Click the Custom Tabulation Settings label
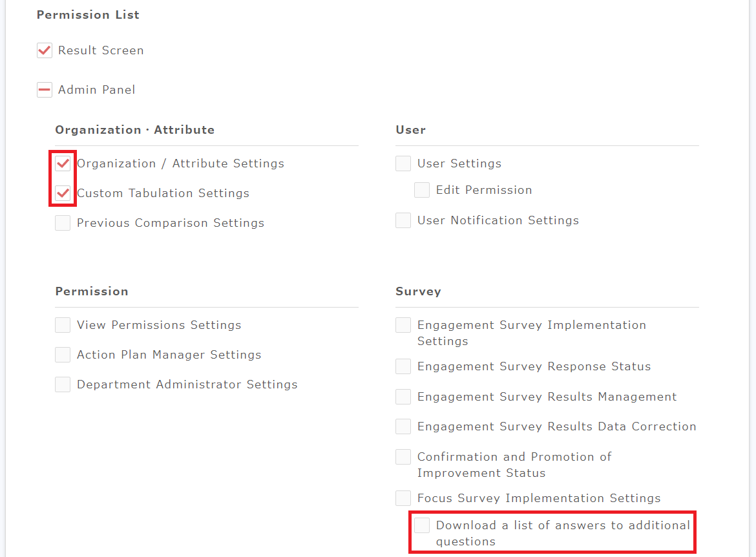This screenshot has height=557, width=756. [x=163, y=193]
